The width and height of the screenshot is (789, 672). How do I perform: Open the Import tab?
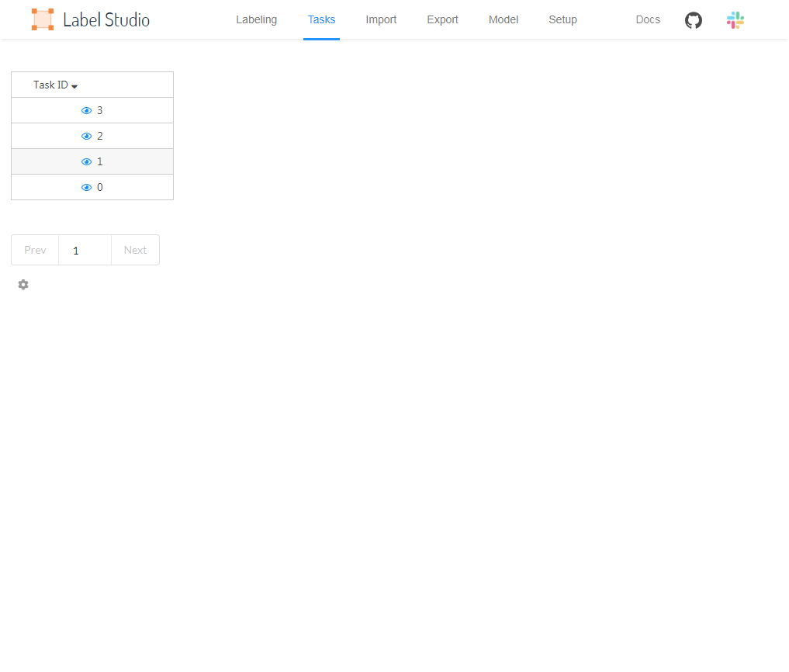click(x=381, y=19)
